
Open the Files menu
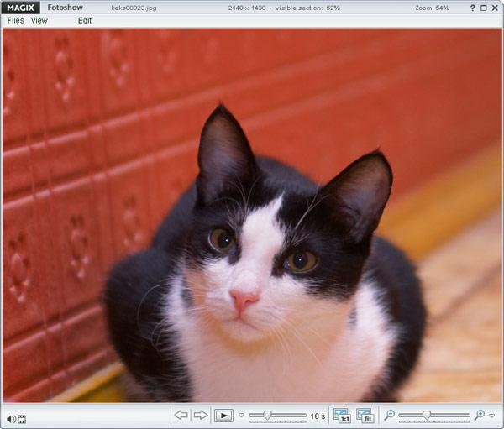(15, 20)
